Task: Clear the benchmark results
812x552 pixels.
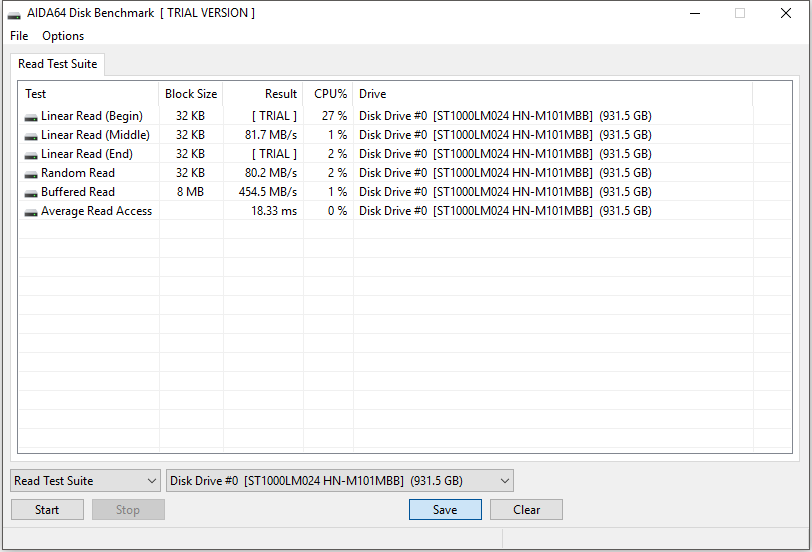Action: point(526,510)
